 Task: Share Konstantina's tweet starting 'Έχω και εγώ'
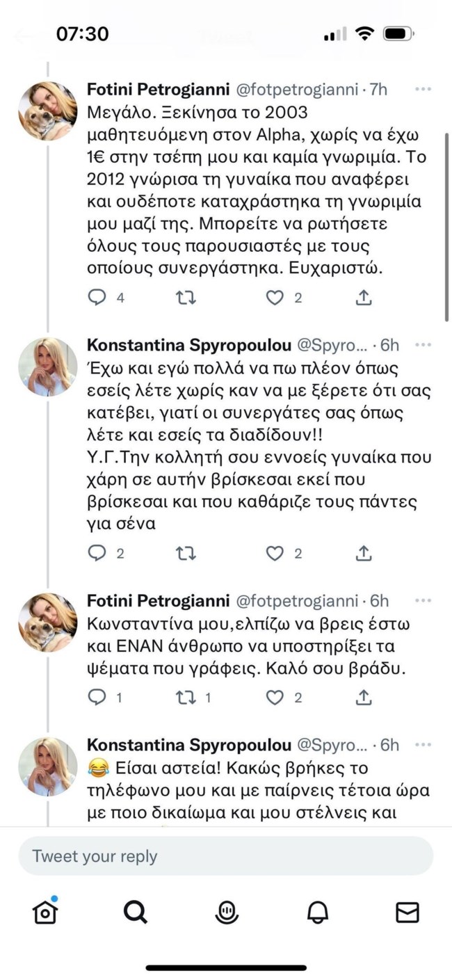[363, 553]
